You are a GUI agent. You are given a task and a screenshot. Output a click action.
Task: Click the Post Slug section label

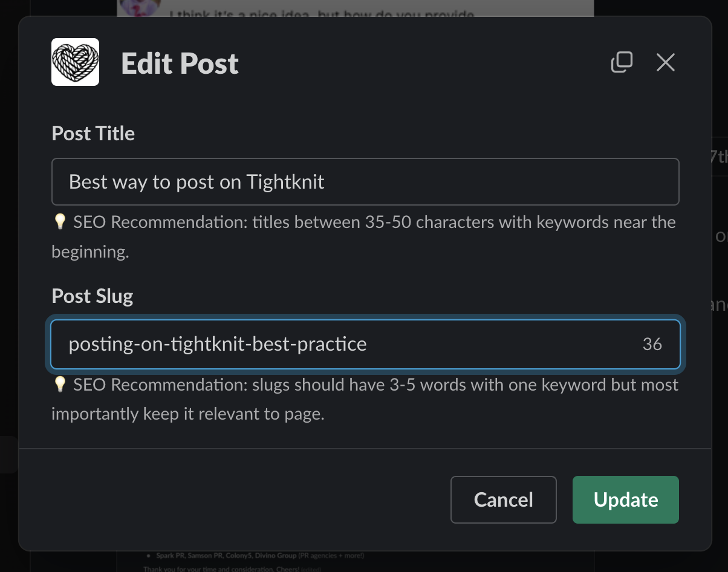click(x=92, y=296)
